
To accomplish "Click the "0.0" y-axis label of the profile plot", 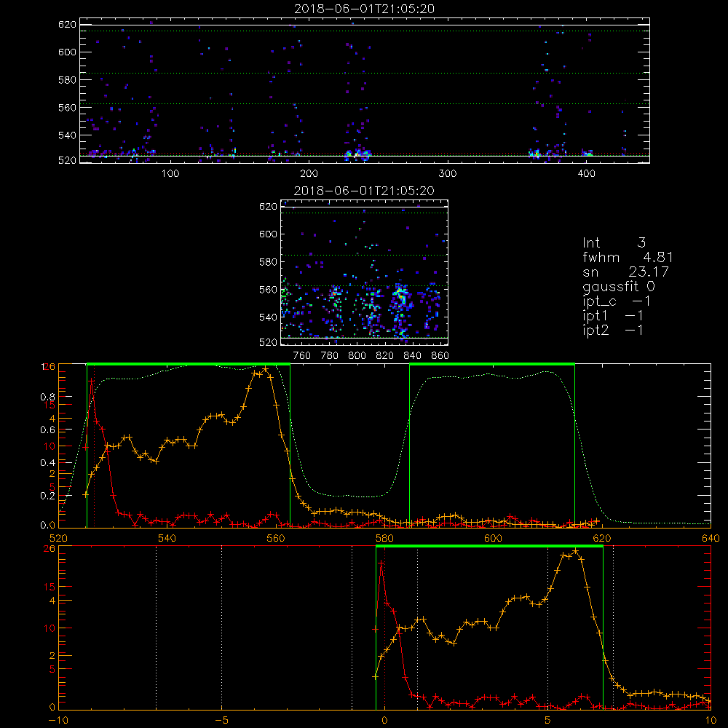I will pos(48,525).
